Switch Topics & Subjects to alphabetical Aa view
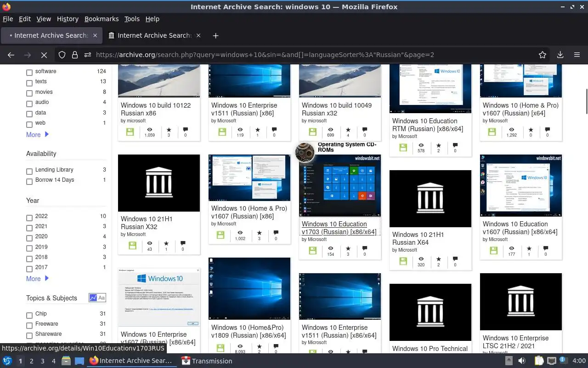Viewport: 588px width, 368px height. click(x=102, y=298)
